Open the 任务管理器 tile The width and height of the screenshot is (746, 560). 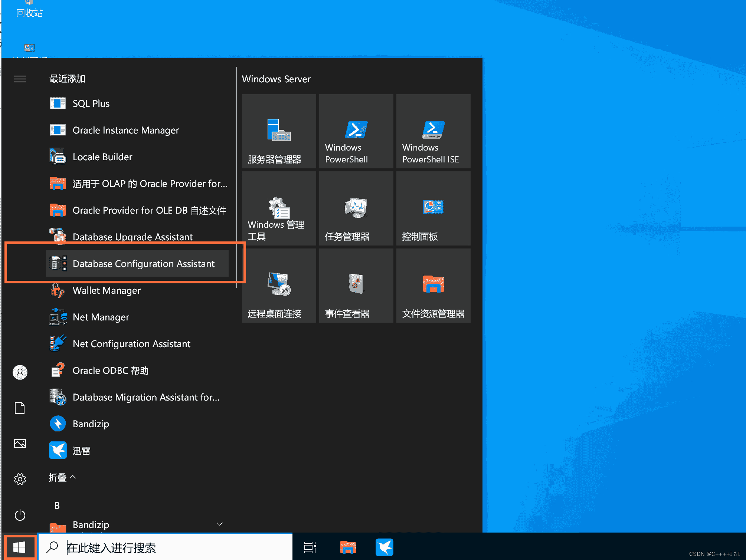click(356, 208)
